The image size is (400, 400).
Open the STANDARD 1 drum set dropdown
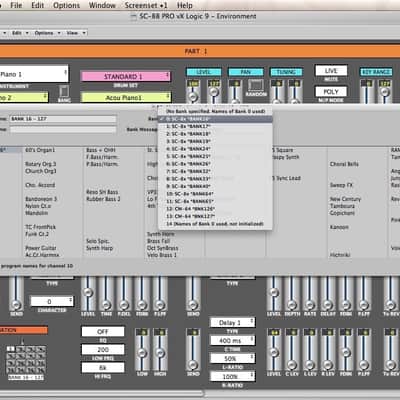(x=125, y=76)
